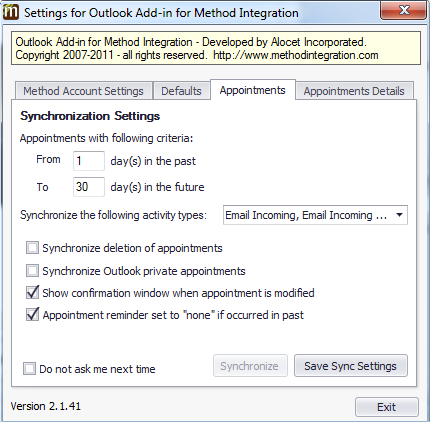This screenshot has height=422, width=430.
Task: Click the methodintegration.com URL in the banner
Action: click(x=296, y=55)
